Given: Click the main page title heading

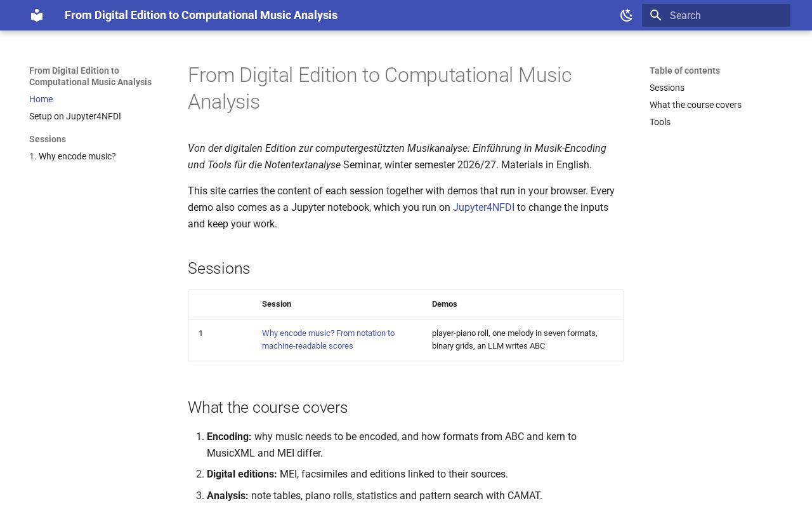Looking at the screenshot, I should coord(379,88).
